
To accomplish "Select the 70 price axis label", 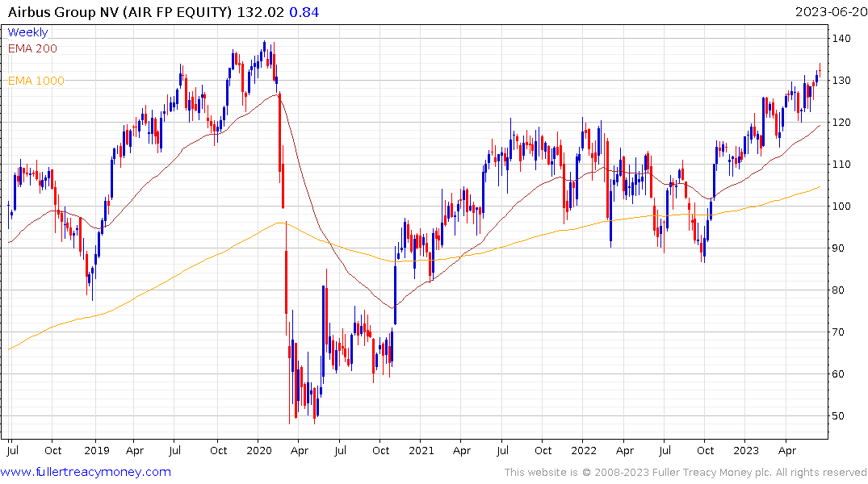I will click(x=838, y=332).
